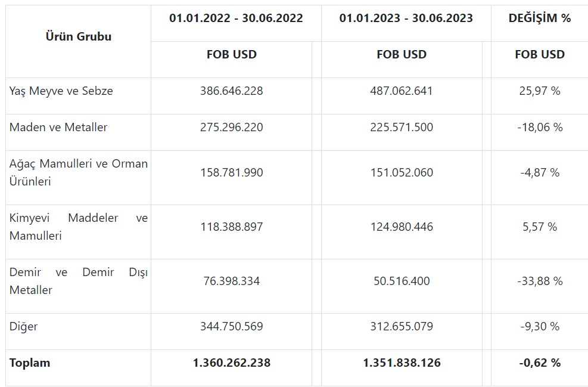The width and height of the screenshot is (588, 387).
Task: Select the value 158.781.990
Action: pos(231,173)
